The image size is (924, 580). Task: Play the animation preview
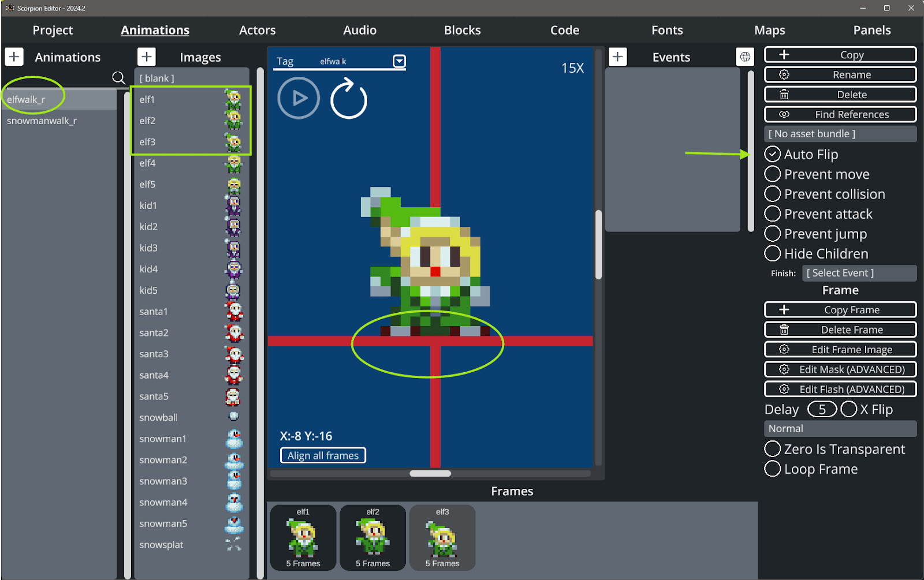click(299, 98)
